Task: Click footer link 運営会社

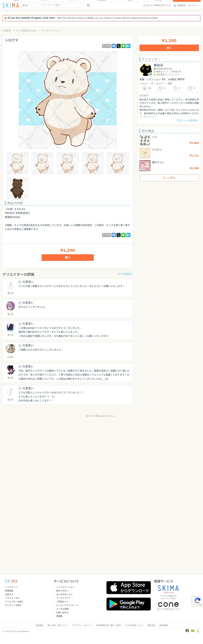Action: click(151, 625)
